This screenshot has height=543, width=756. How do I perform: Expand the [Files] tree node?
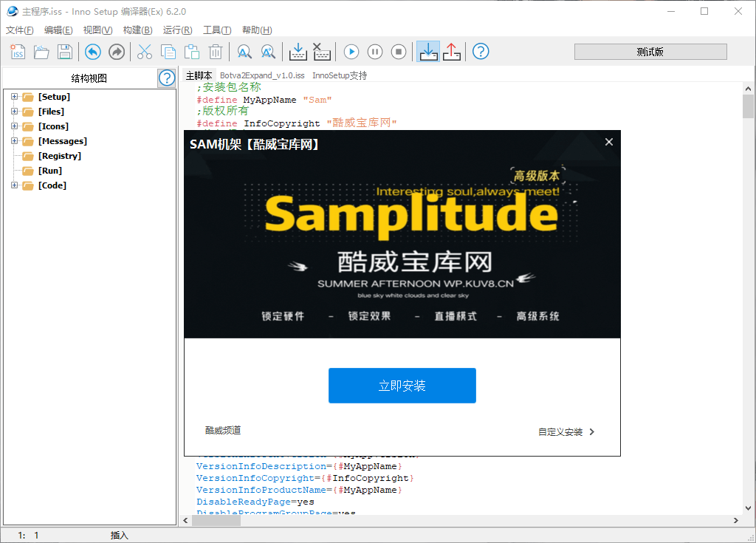pos(15,112)
